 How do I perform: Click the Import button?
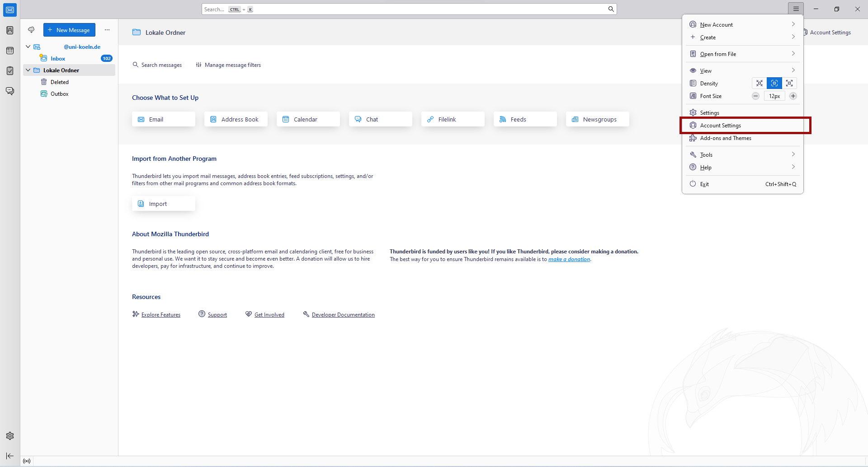click(164, 204)
